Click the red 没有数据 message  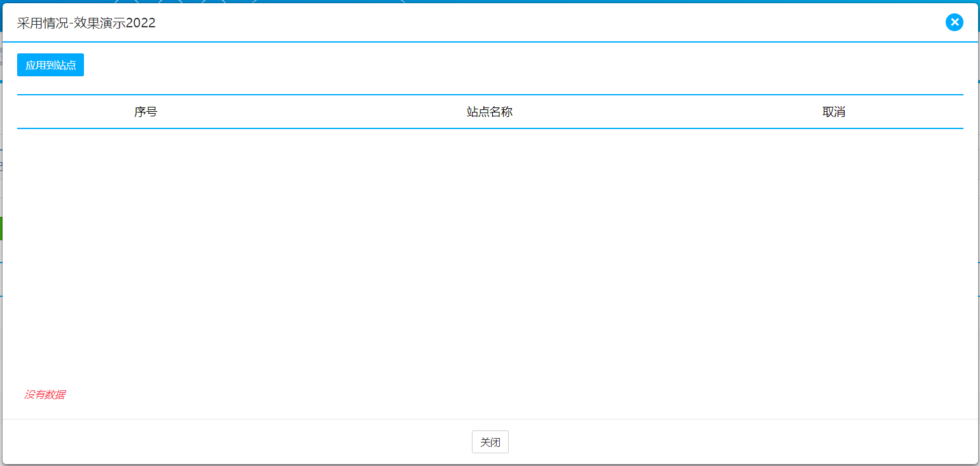45,395
